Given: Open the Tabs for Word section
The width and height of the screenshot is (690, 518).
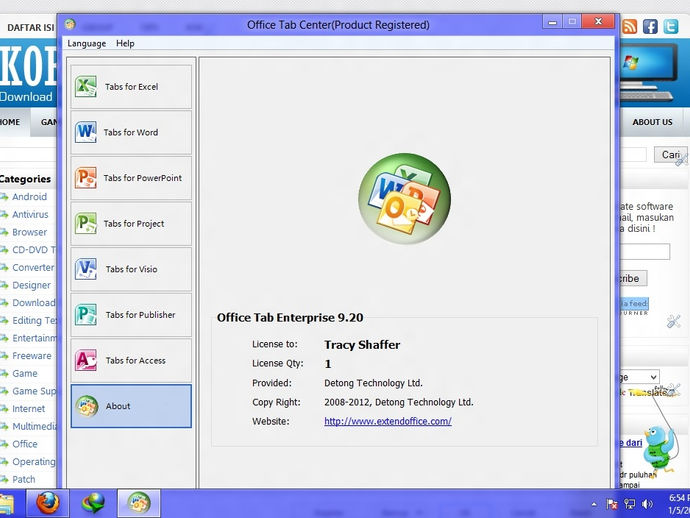Looking at the screenshot, I should coord(131,132).
